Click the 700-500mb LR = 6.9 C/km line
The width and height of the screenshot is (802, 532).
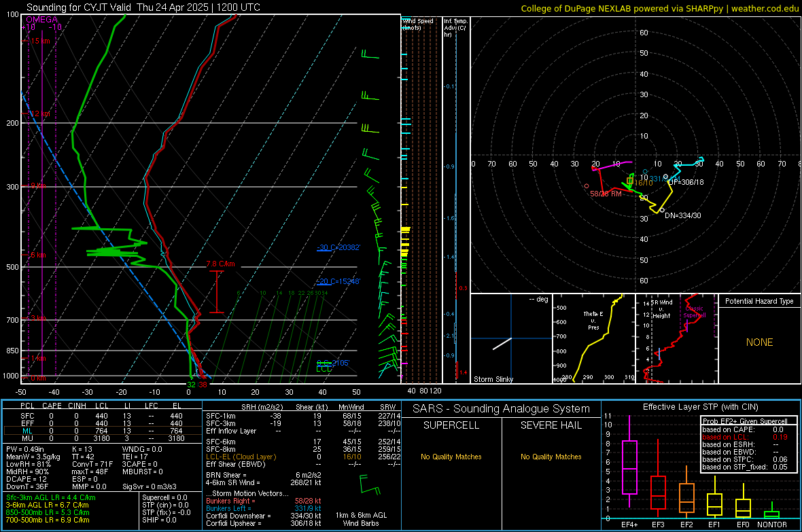(48, 520)
